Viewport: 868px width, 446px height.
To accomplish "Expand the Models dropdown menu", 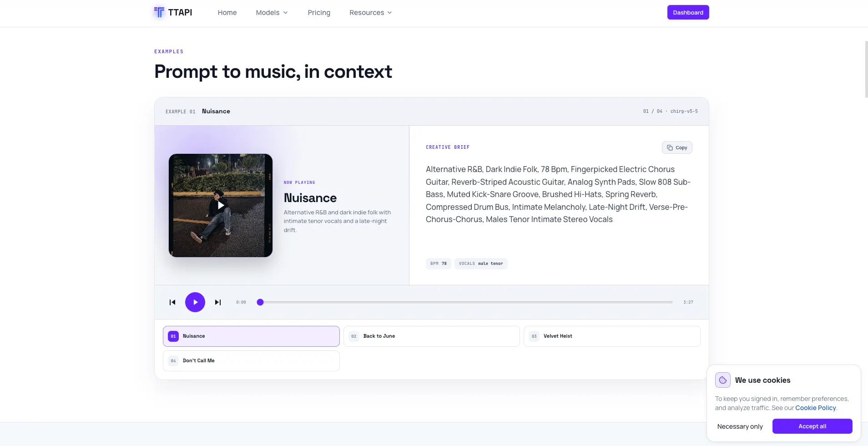I will (x=272, y=13).
